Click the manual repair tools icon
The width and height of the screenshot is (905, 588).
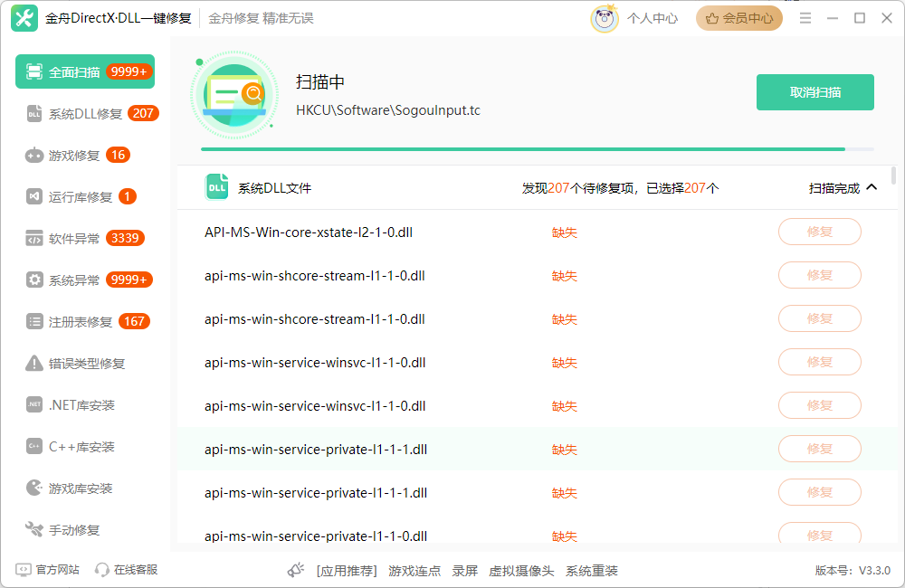pos(34,530)
